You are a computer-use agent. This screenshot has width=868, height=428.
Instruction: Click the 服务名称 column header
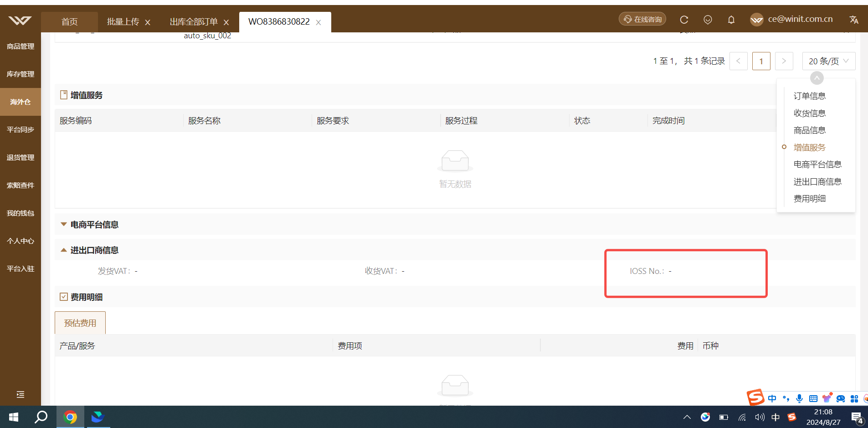pos(204,121)
